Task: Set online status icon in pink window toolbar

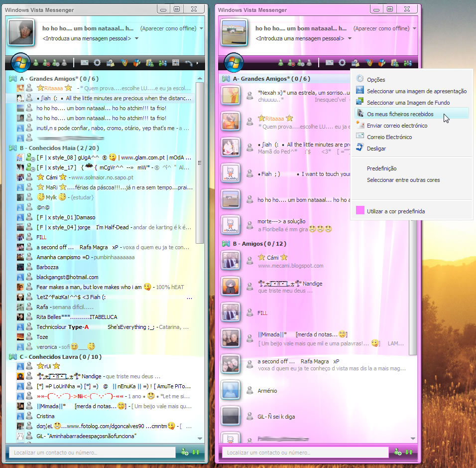Action: (x=281, y=63)
